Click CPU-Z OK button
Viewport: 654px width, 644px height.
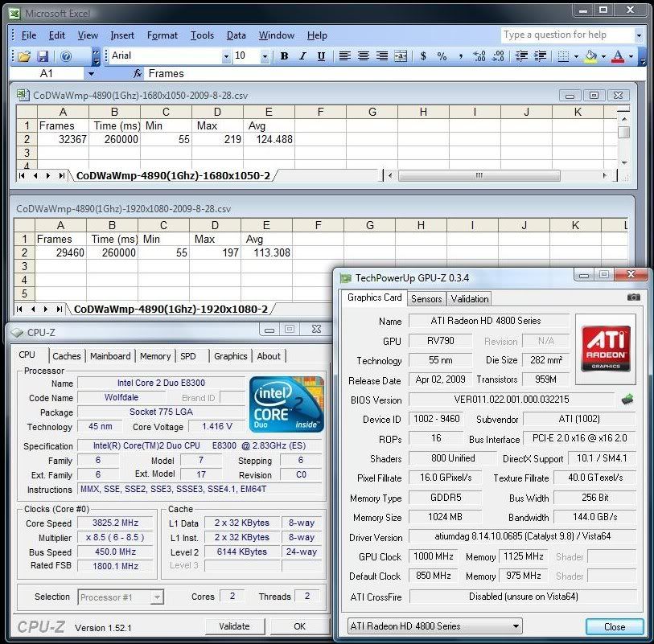[299, 626]
